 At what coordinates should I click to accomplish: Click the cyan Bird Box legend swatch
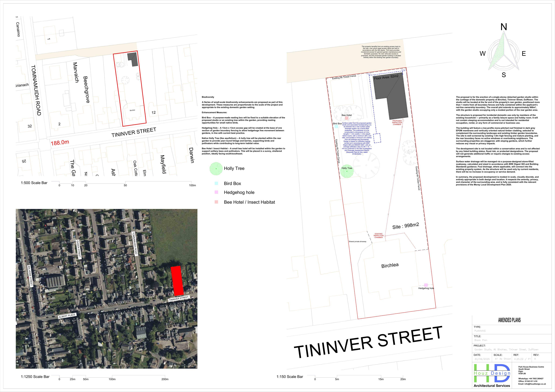pyautogui.click(x=216, y=183)
